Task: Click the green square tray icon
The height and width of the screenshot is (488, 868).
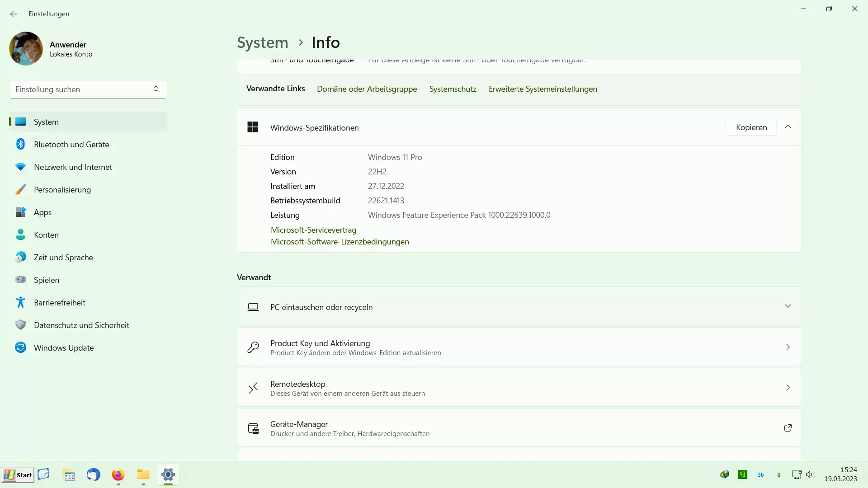Action: [742, 474]
